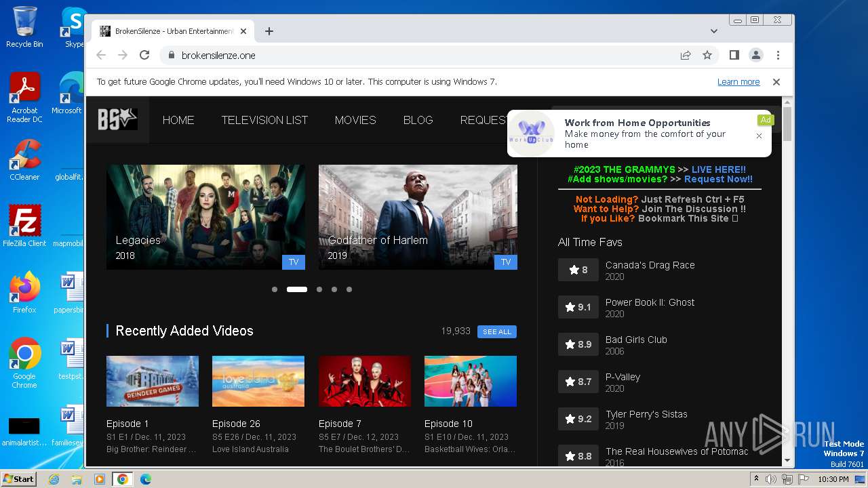Open Recycle Bin on the desktop
The image size is (868, 488).
tap(24, 27)
